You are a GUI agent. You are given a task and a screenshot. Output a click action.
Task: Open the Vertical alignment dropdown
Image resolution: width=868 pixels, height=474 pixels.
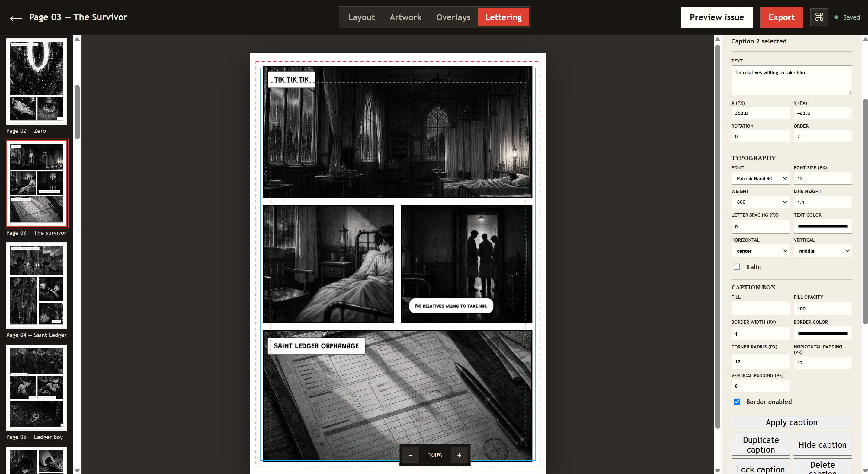coord(822,250)
